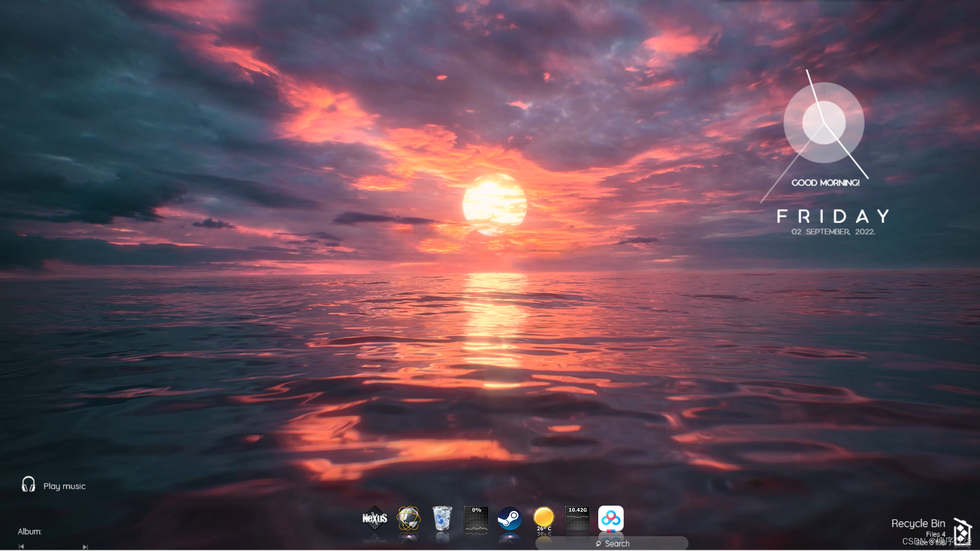Skip to next track with forward control
Viewport: 980px width, 551px height.
coord(85,546)
